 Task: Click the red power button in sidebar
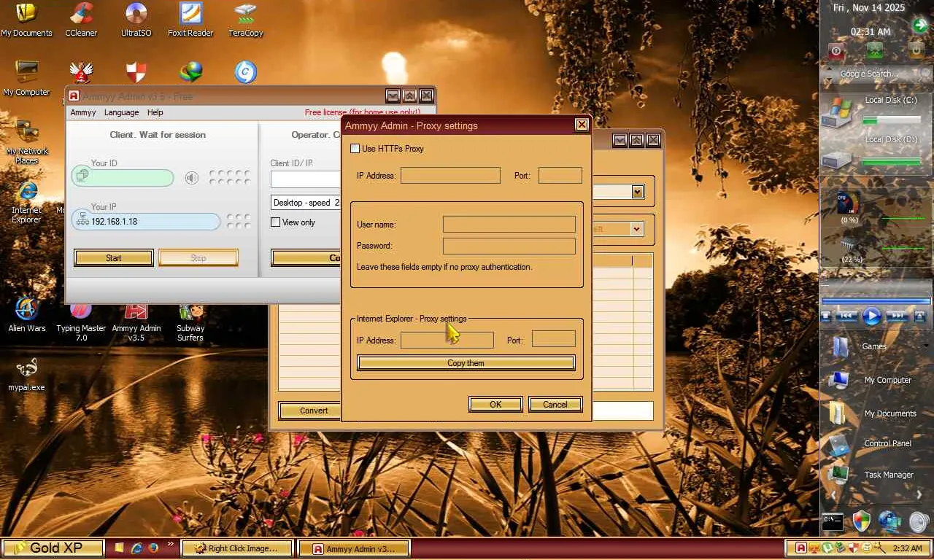click(836, 51)
